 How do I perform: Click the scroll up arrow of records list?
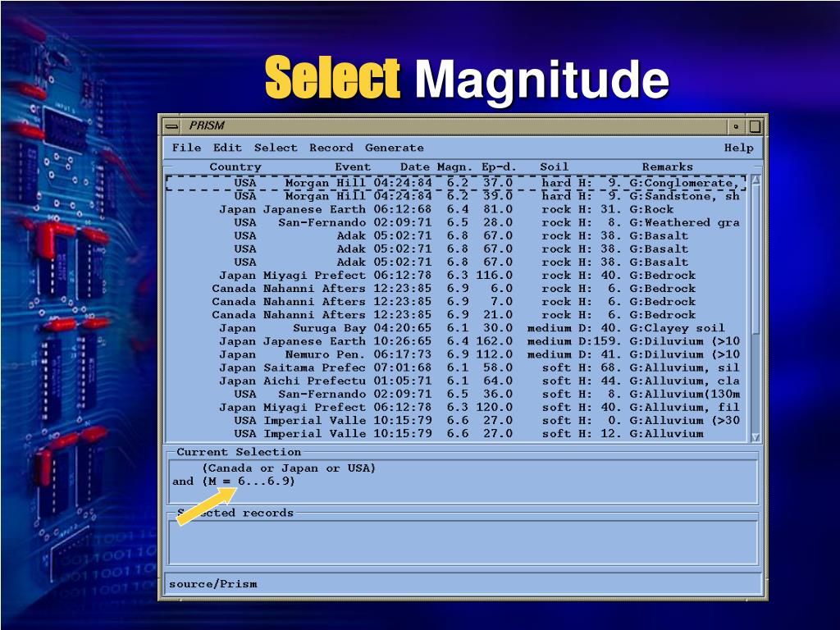point(756,180)
